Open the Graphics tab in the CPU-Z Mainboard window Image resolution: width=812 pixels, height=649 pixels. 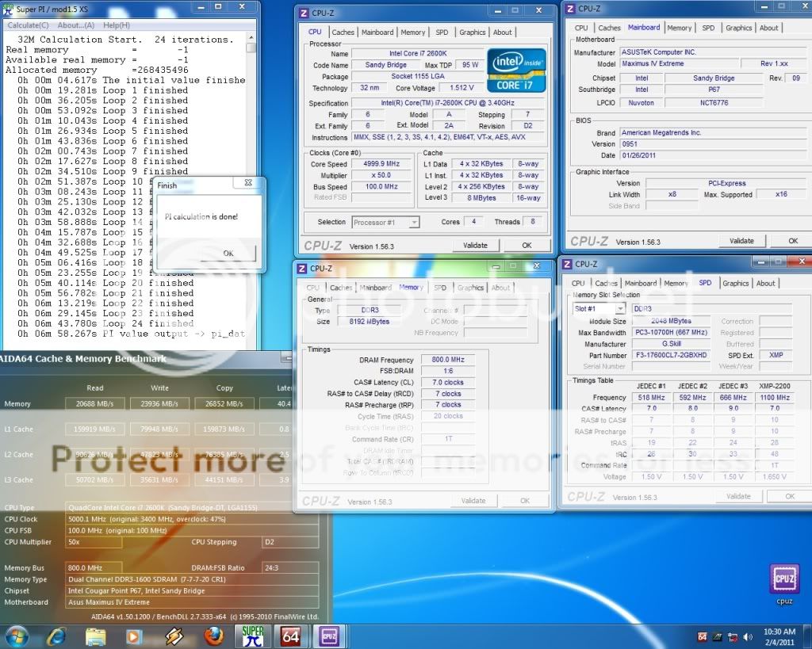coord(738,28)
